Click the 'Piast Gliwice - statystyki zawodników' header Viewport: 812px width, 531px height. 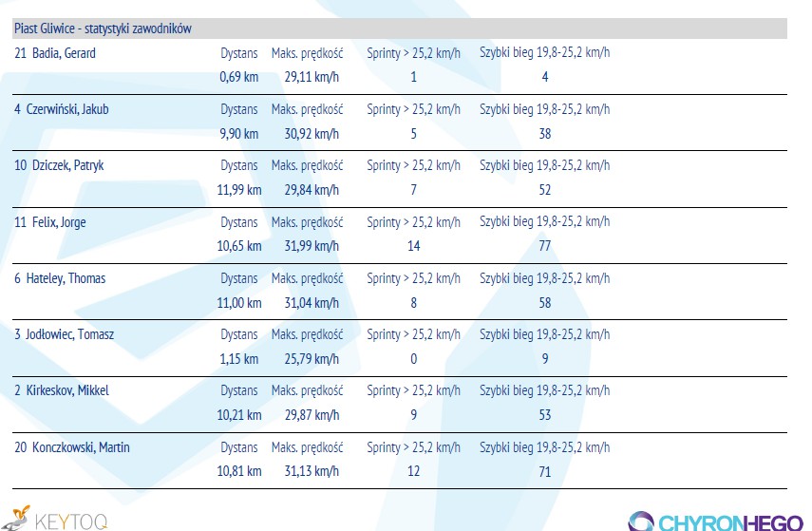103,28
